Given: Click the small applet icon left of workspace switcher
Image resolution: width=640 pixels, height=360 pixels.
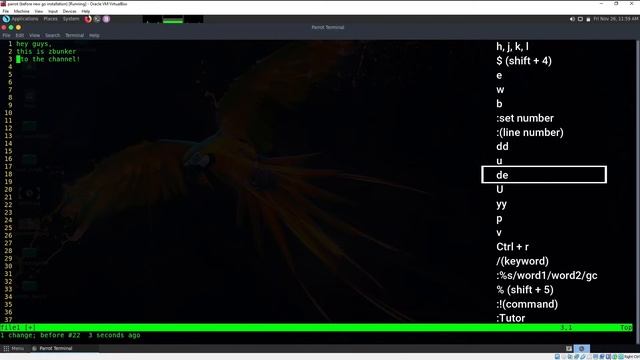Looking at the screenshot, I should [x=569, y=348].
